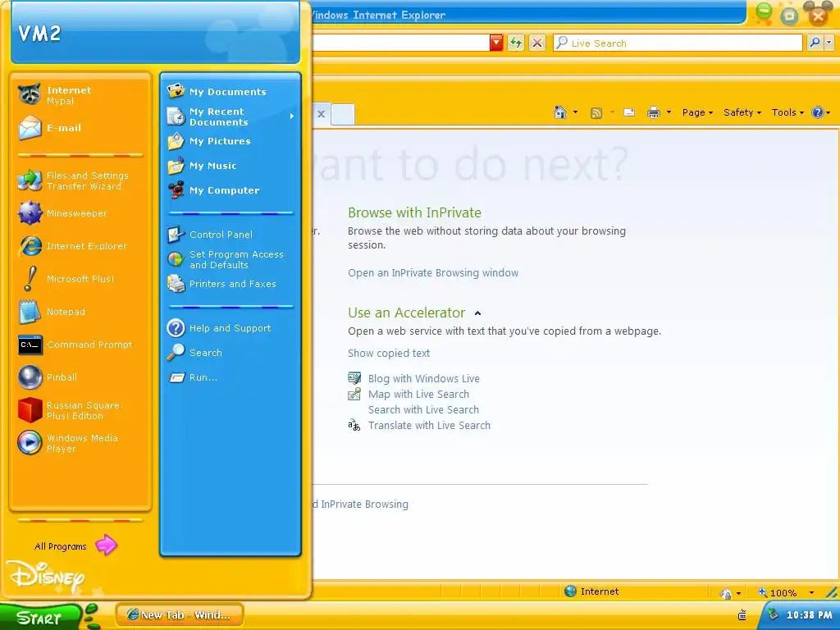Expand All Programs with pink arrow
Image resolution: width=840 pixels, height=630 pixels.
coord(106,546)
